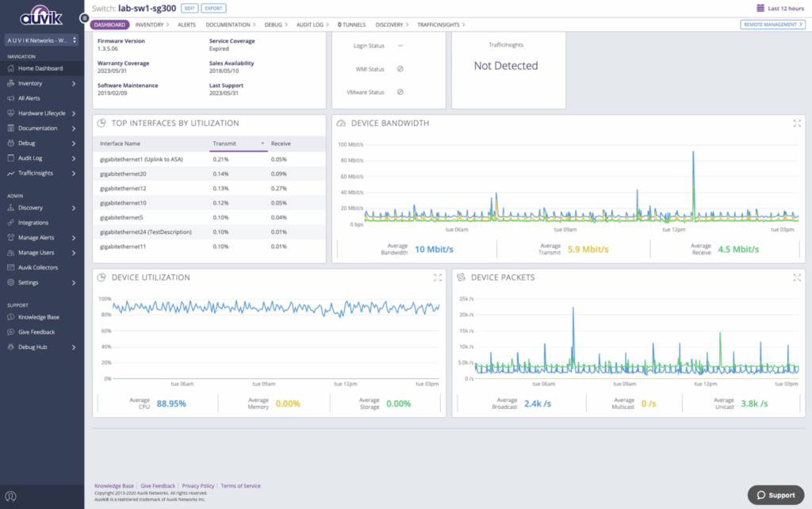The height and width of the screenshot is (509, 812).
Task: Sort by the Receive column header
Action: pyautogui.click(x=281, y=144)
